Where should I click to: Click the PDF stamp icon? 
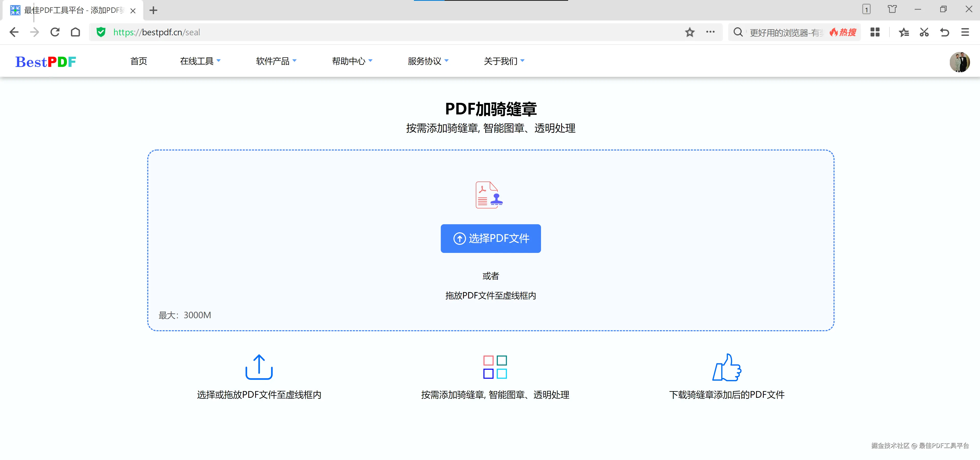489,195
